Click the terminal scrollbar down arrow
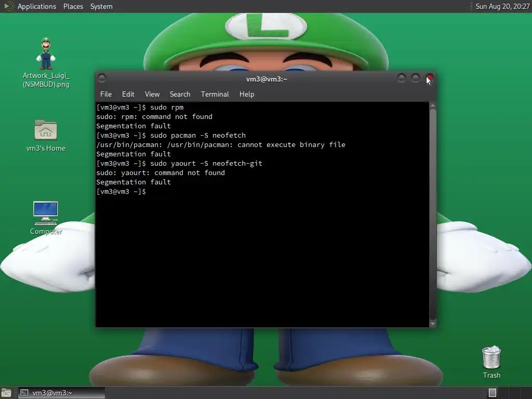 coord(433,324)
